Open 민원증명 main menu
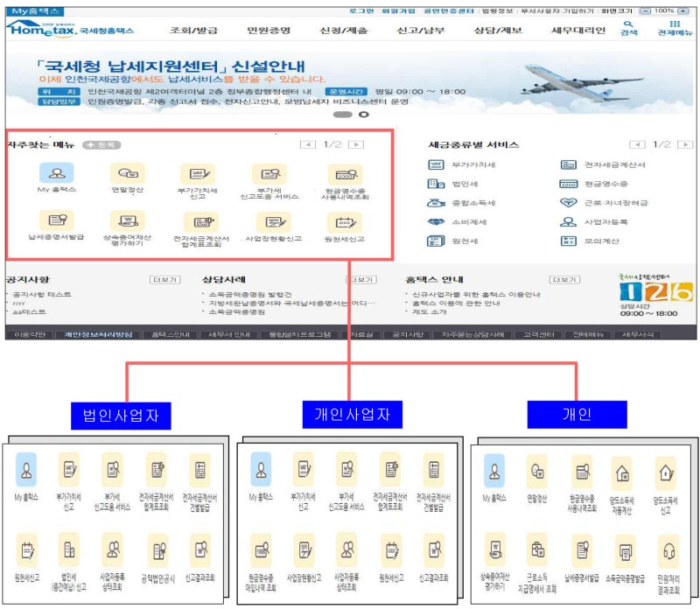Viewport: 700px width, 609px height. click(269, 31)
